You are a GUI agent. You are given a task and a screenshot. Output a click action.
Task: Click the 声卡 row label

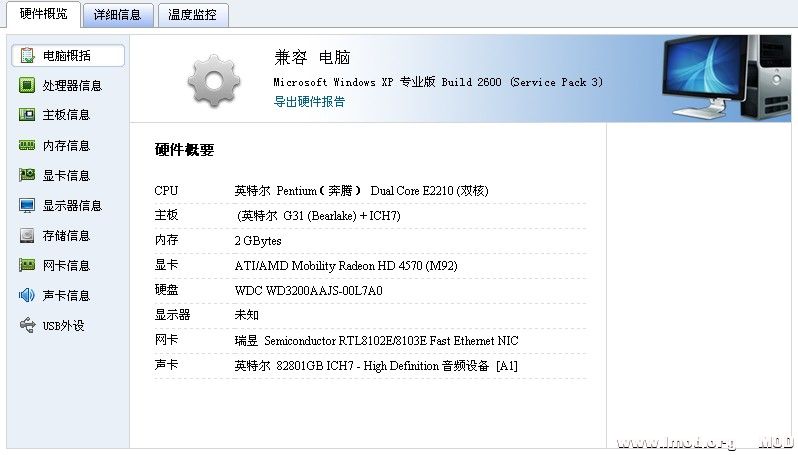pyautogui.click(x=166, y=364)
